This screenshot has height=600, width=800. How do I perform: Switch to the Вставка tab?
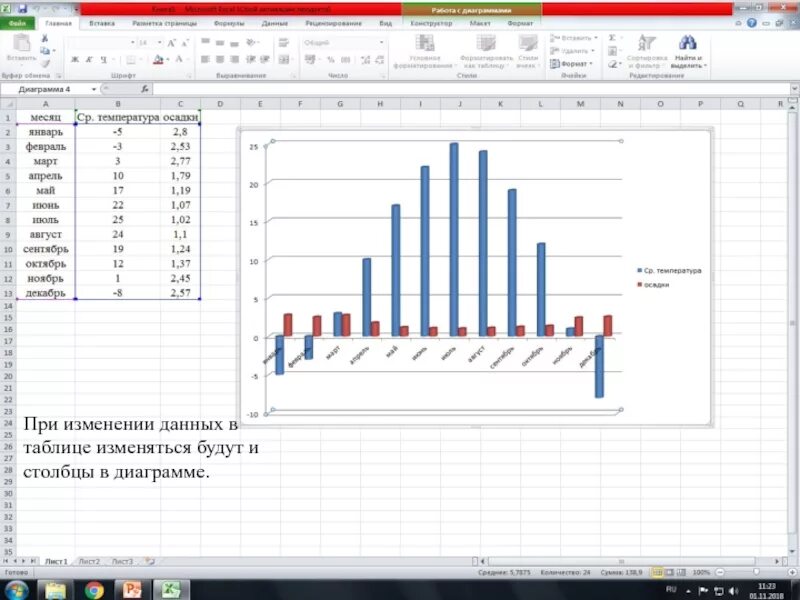coord(102,23)
